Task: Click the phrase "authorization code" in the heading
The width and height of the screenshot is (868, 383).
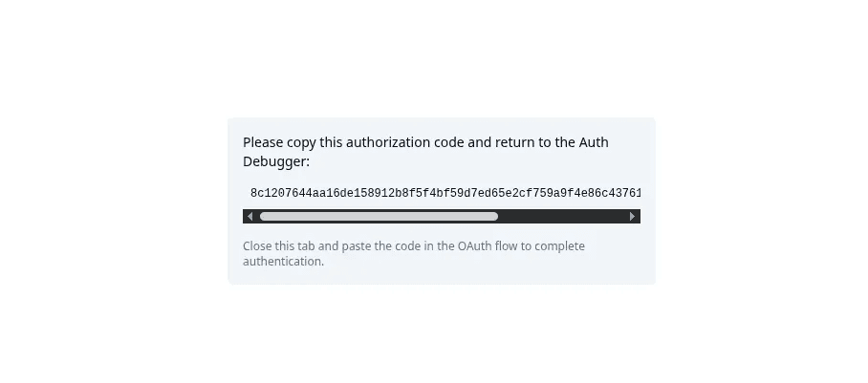Action: [404, 142]
